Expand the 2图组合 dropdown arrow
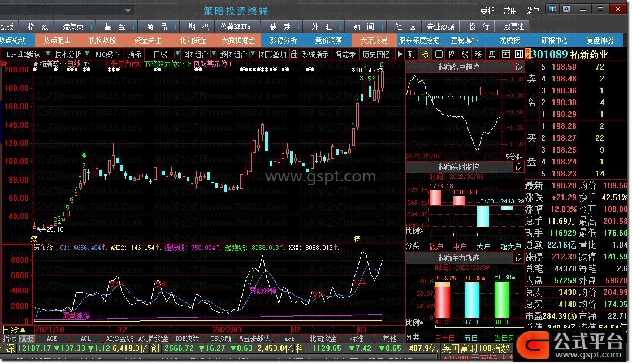The image size is (632, 364). tap(214, 54)
